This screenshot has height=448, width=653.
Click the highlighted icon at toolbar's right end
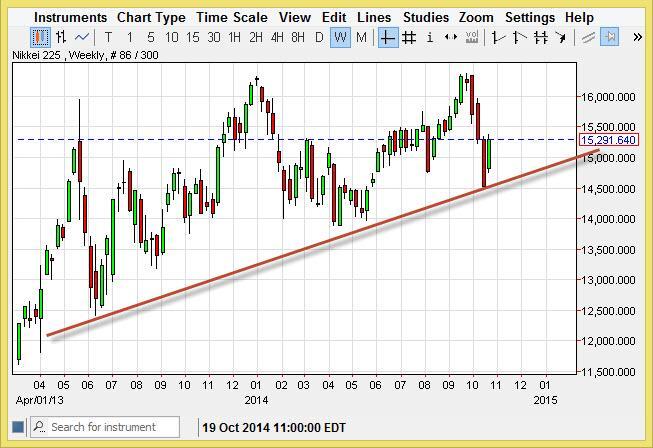(x=609, y=37)
